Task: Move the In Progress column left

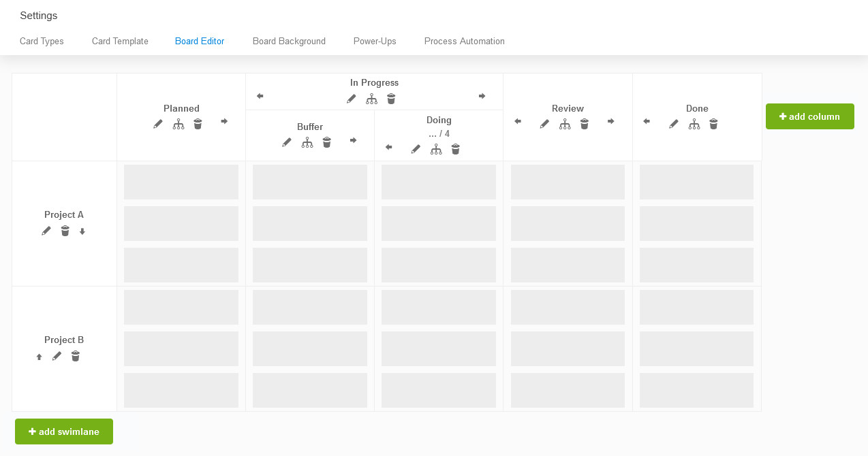Action: pos(260,96)
